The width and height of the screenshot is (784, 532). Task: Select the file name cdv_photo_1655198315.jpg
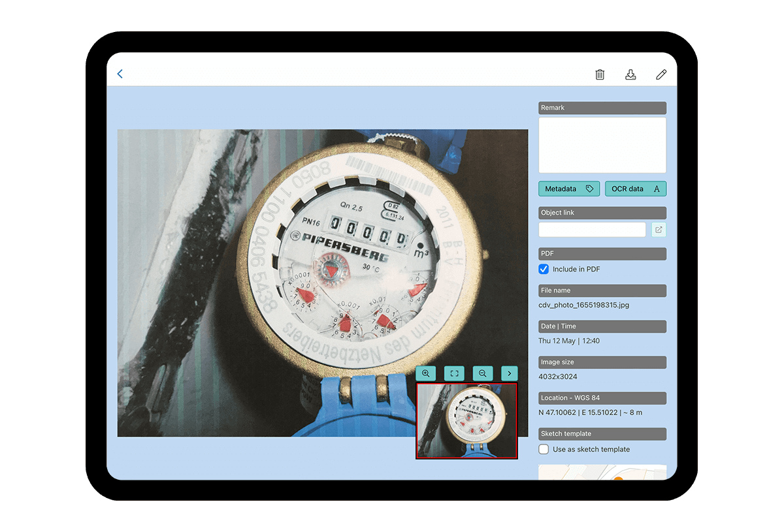[x=584, y=305]
